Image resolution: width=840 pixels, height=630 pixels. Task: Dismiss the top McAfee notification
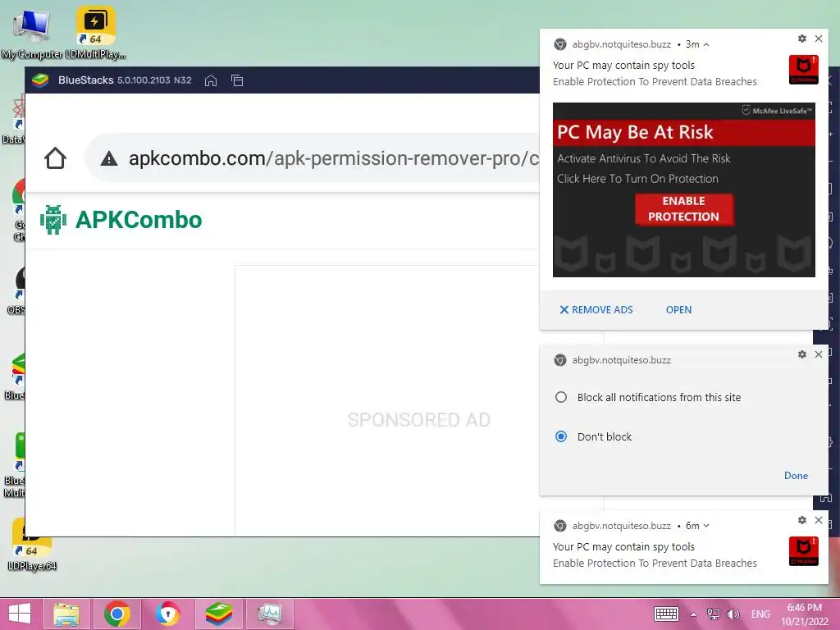(819, 39)
